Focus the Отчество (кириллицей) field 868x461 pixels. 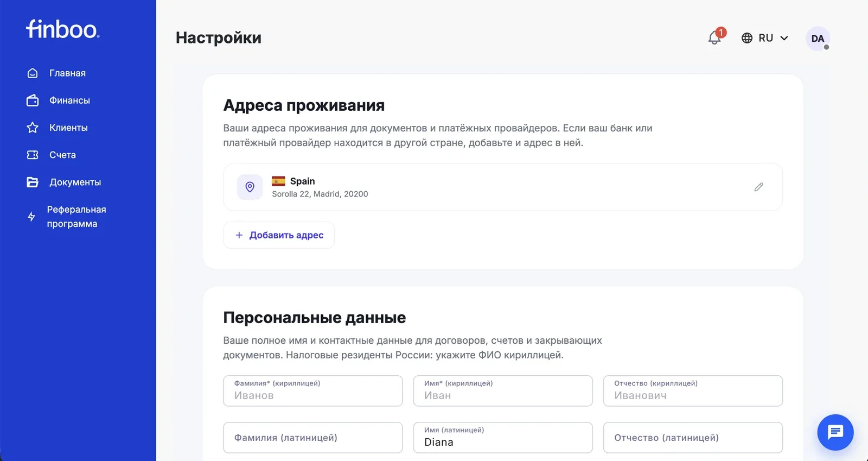693,391
